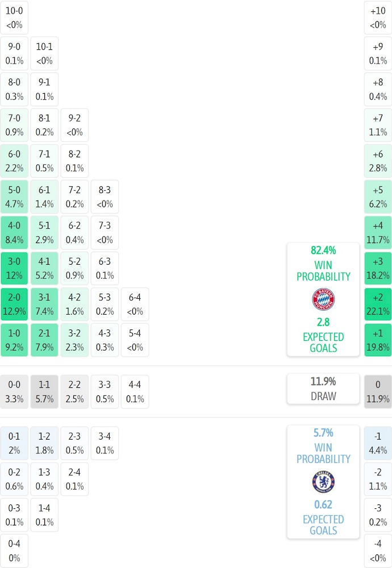Click the 3-1 score tile
This screenshot has width=392, height=568.
(44, 304)
